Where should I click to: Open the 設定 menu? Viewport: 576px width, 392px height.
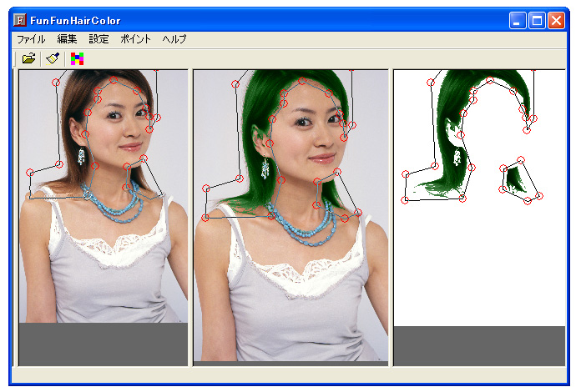click(99, 39)
